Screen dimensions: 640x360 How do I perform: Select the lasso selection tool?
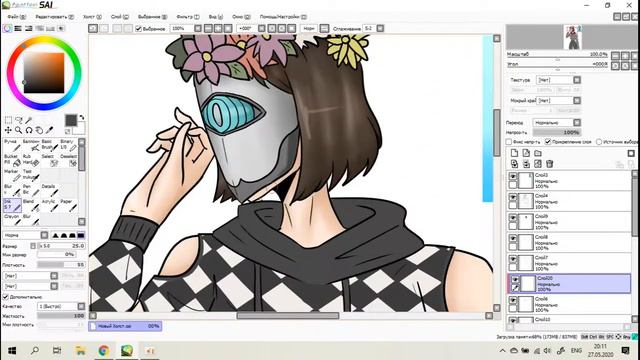[19, 120]
